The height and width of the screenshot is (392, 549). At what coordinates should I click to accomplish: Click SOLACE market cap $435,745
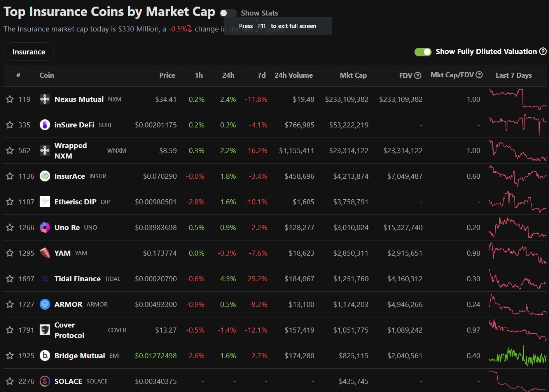pyautogui.click(x=354, y=382)
